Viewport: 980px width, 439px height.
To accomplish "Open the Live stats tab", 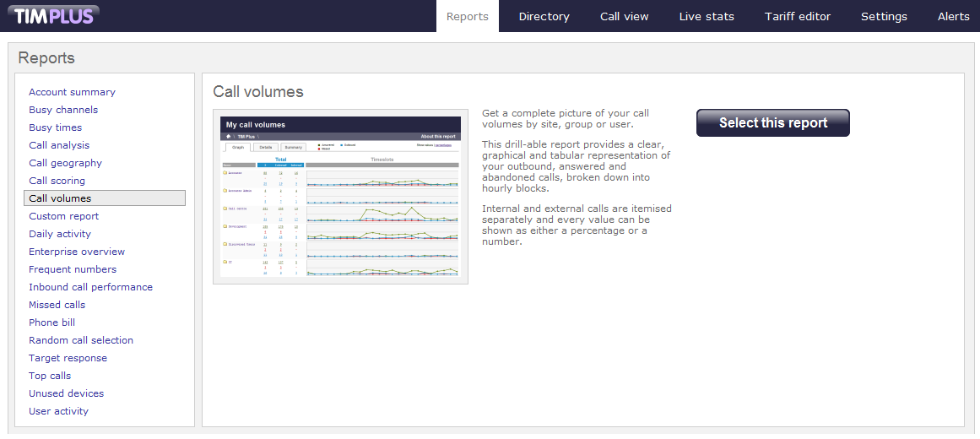I will coord(707,16).
